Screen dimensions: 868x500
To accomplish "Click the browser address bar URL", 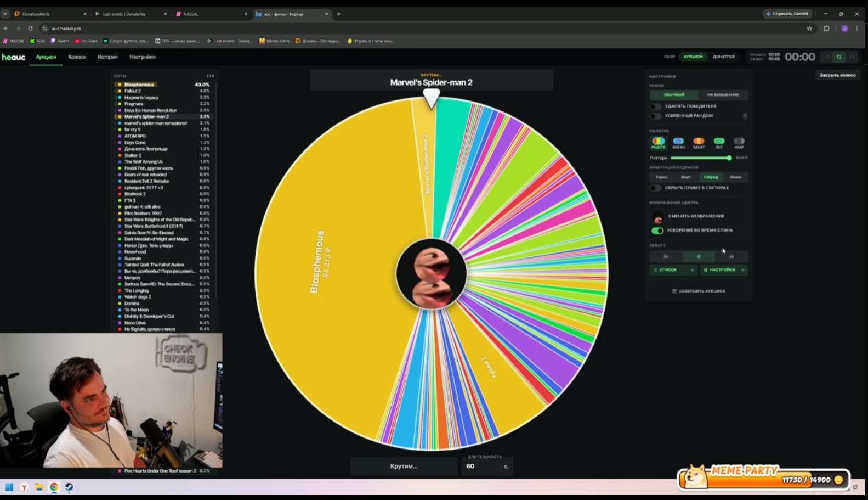I will tap(66, 29).
